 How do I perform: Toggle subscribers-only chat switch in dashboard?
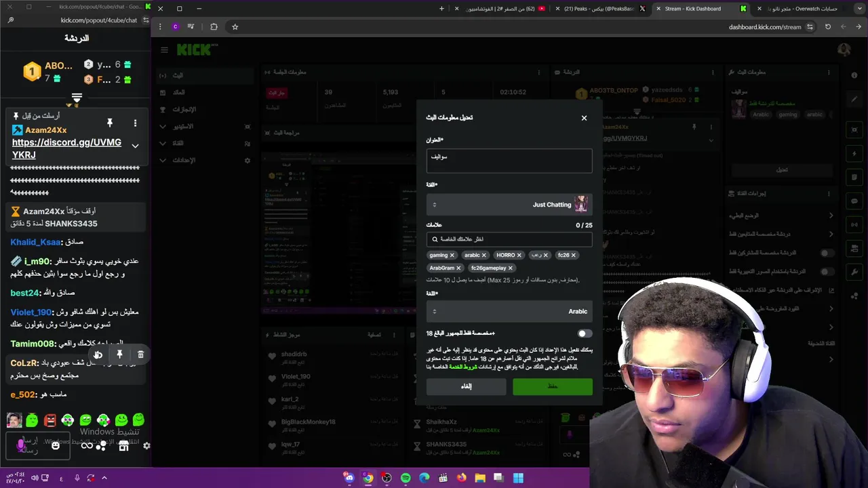827,253
